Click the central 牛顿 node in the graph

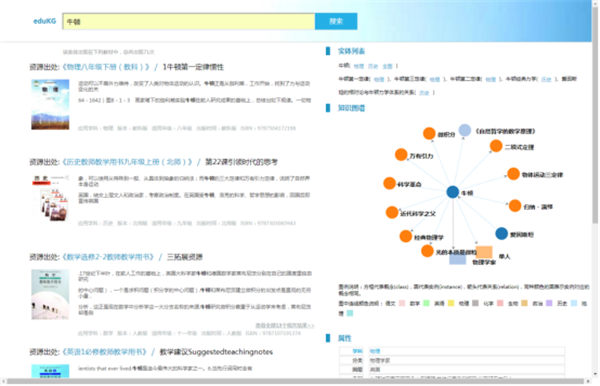coord(453,192)
